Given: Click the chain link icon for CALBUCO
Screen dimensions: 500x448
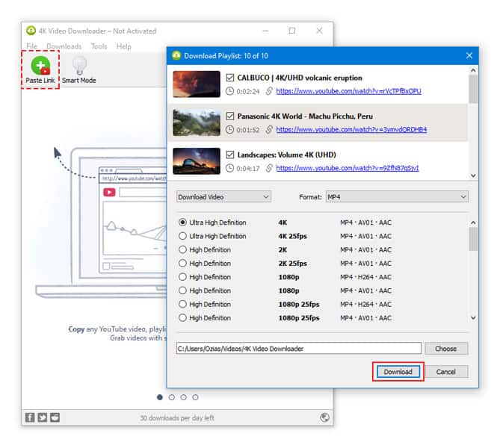Looking at the screenshot, I should [269, 91].
